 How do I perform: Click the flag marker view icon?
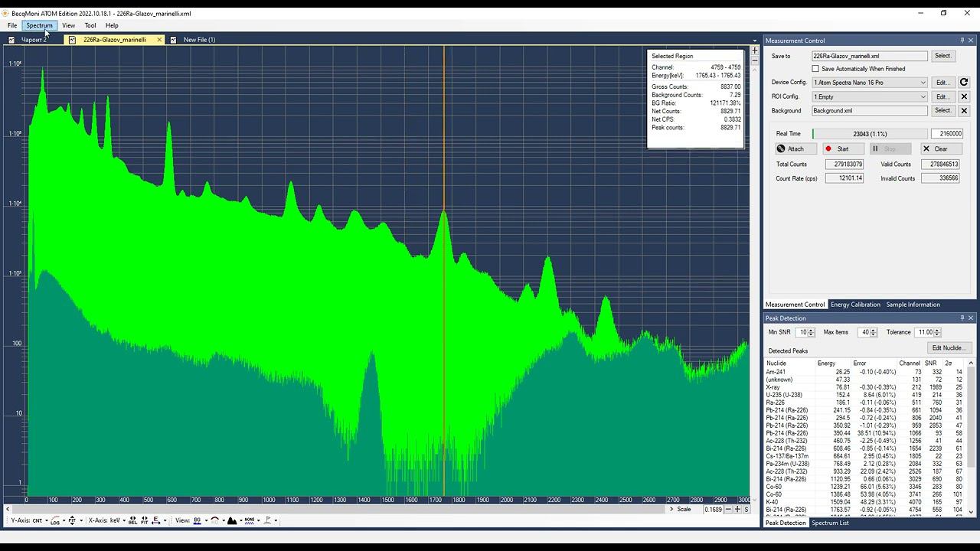click(x=266, y=520)
